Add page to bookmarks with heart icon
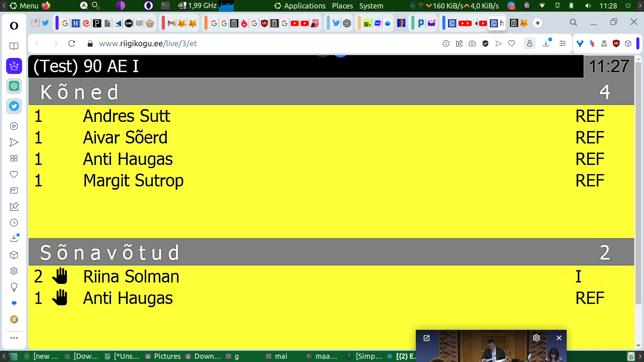644x362 pixels. [x=512, y=43]
